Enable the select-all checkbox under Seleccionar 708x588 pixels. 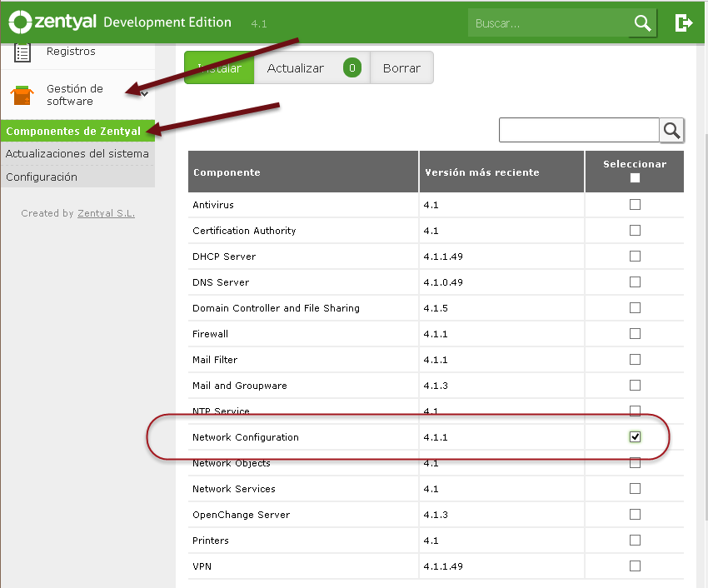635,178
